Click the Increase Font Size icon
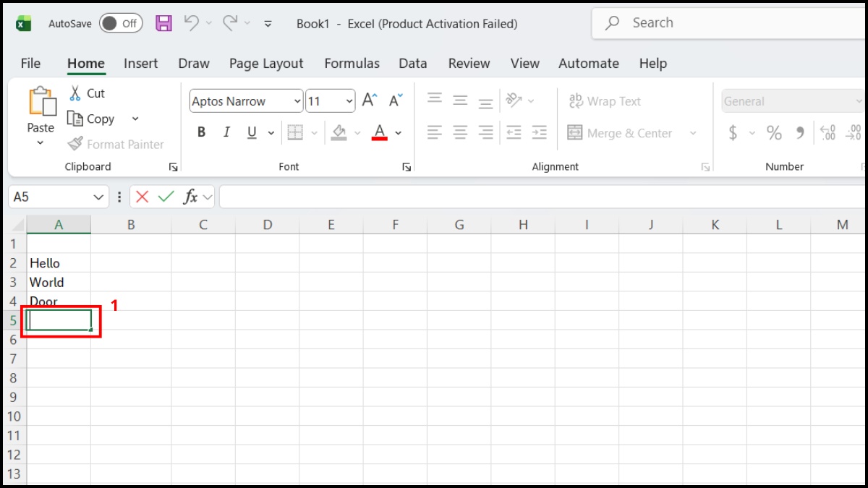 pyautogui.click(x=369, y=100)
